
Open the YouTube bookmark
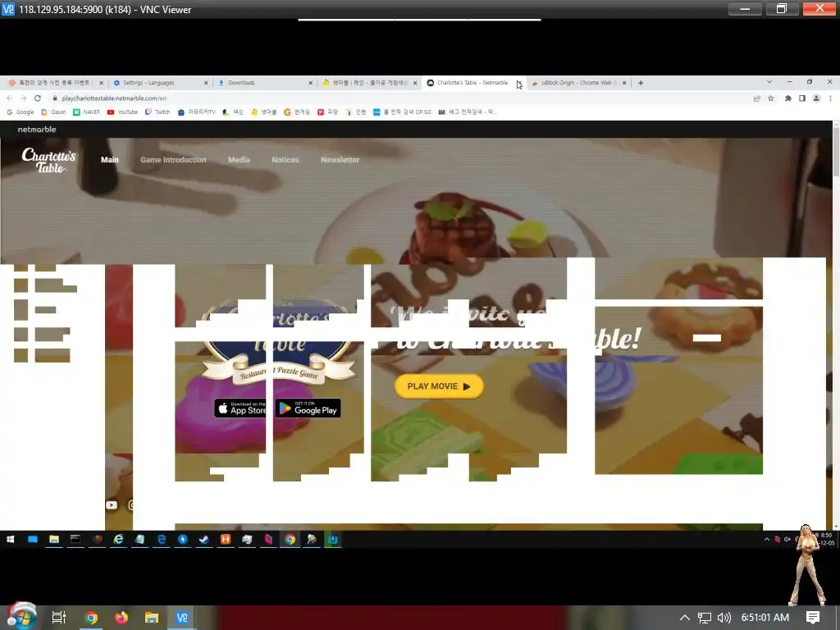tap(123, 112)
